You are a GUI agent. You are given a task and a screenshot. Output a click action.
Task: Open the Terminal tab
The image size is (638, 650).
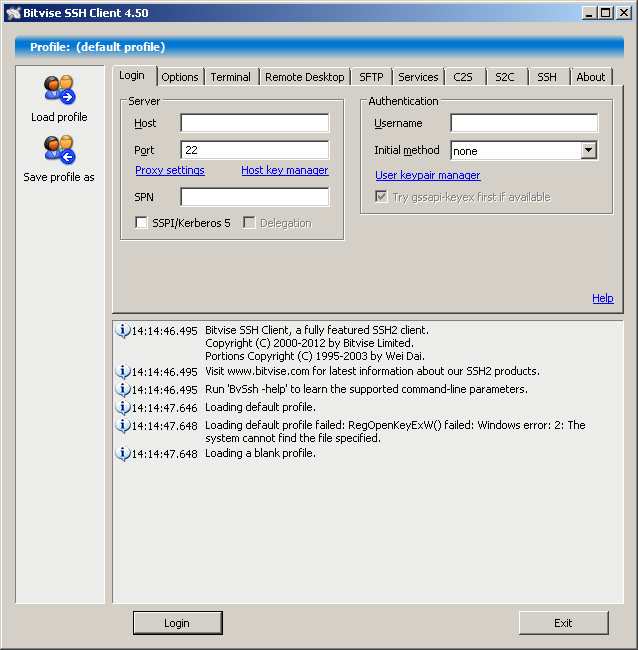click(x=230, y=77)
